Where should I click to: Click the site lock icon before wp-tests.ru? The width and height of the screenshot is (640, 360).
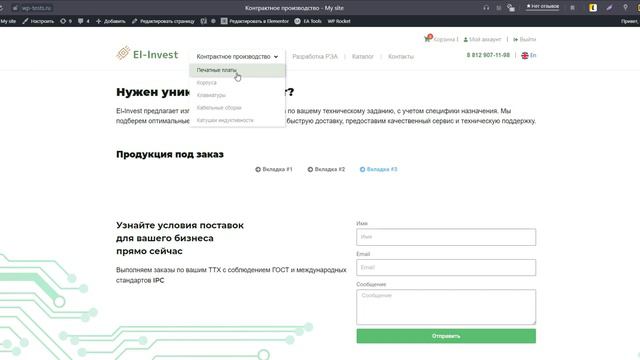pyautogui.click(x=15, y=8)
